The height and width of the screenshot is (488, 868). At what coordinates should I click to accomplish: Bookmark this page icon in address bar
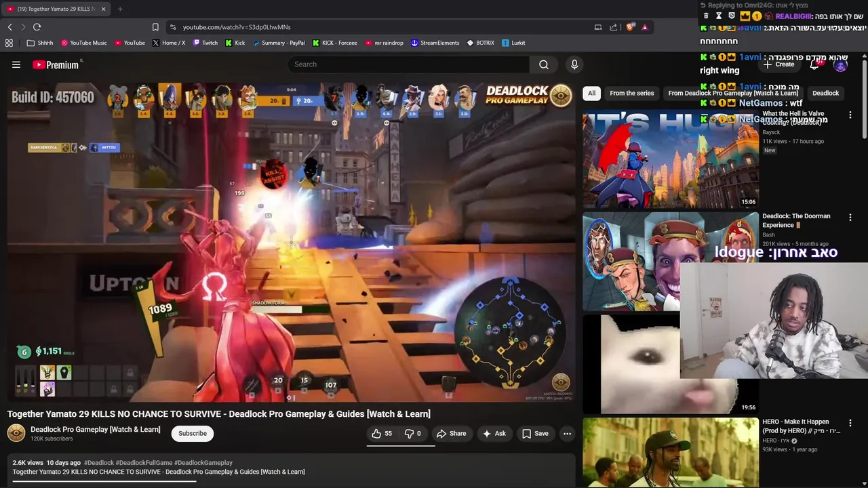point(155,27)
